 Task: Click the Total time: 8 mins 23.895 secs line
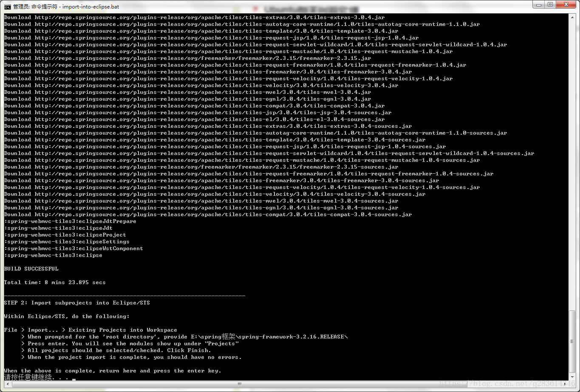[x=55, y=282]
